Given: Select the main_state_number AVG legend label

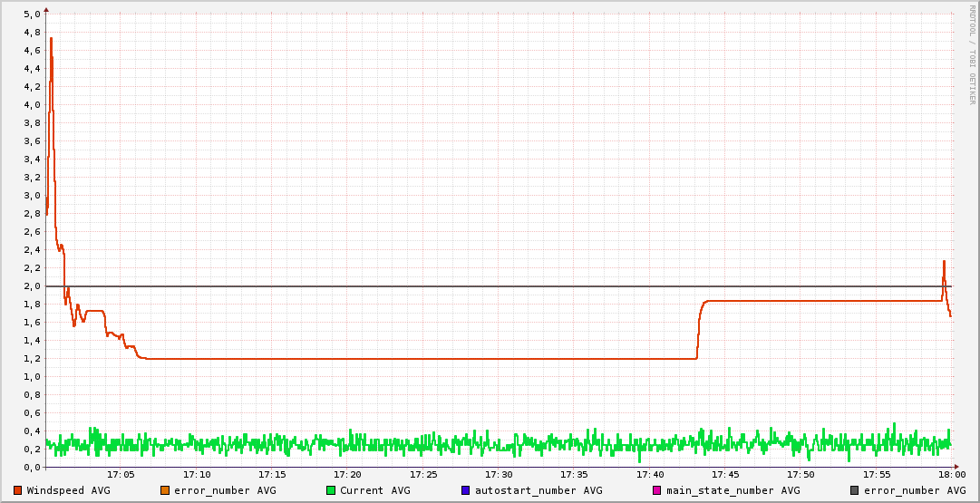Looking at the screenshot, I should coord(733,490).
